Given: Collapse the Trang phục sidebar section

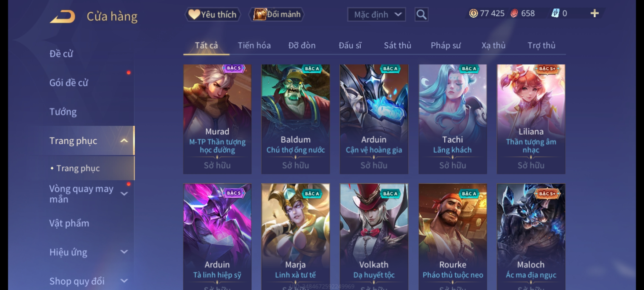Looking at the screenshot, I should pyautogui.click(x=124, y=141).
